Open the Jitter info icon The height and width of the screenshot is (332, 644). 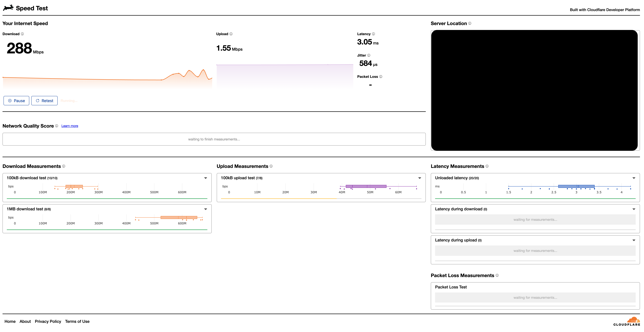(x=369, y=55)
